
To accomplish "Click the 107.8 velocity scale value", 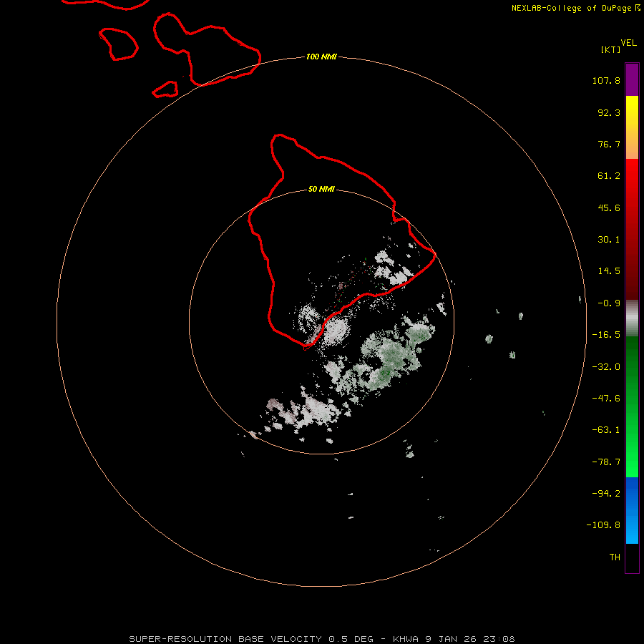I will (606, 81).
